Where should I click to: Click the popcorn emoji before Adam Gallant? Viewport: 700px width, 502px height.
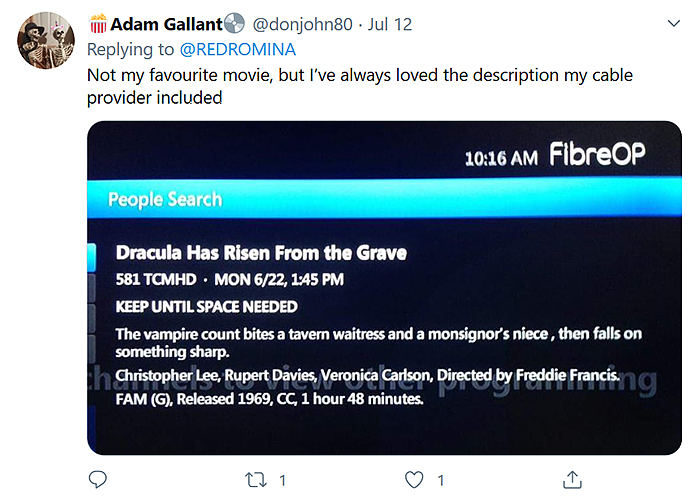click(x=99, y=23)
